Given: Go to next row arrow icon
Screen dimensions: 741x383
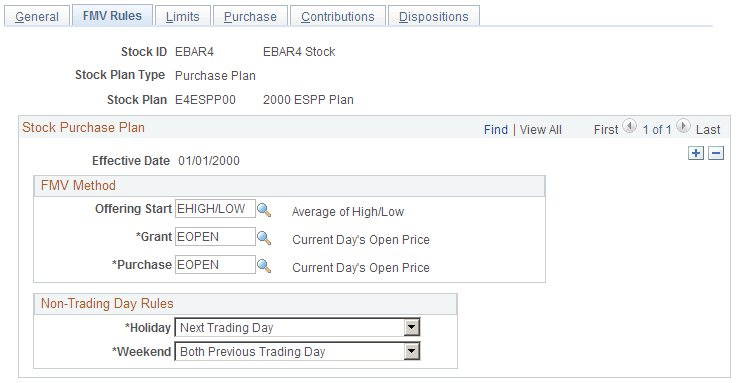Looking at the screenshot, I should click(x=683, y=126).
